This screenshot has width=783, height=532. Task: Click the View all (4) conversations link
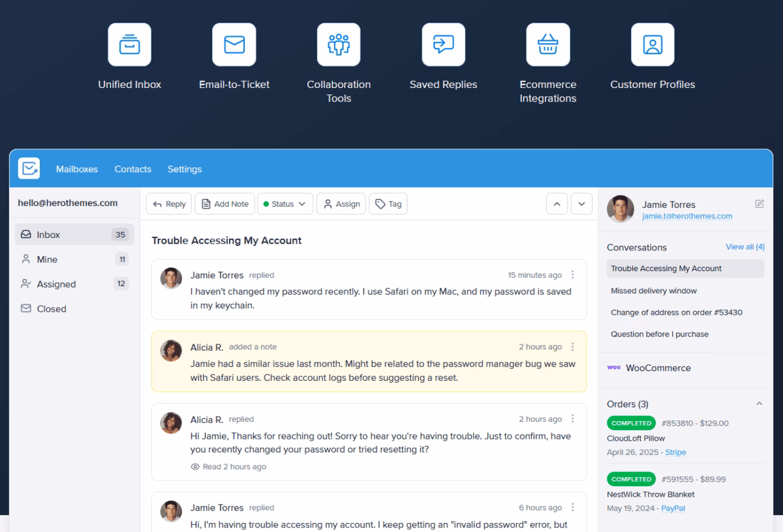pyautogui.click(x=745, y=247)
